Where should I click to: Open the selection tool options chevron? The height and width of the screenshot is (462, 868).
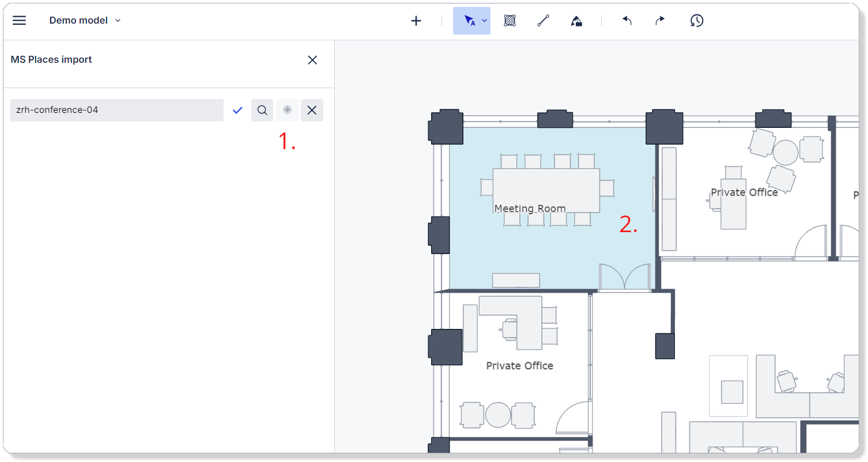click(483, 20)
